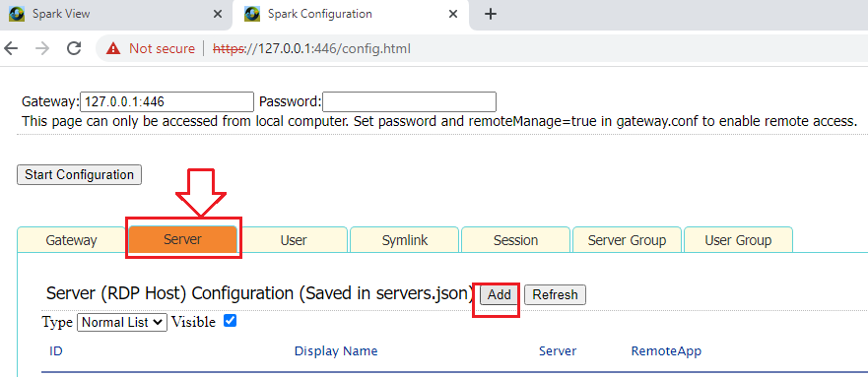Click the Not secure warning icon

(x=113, y=48)
